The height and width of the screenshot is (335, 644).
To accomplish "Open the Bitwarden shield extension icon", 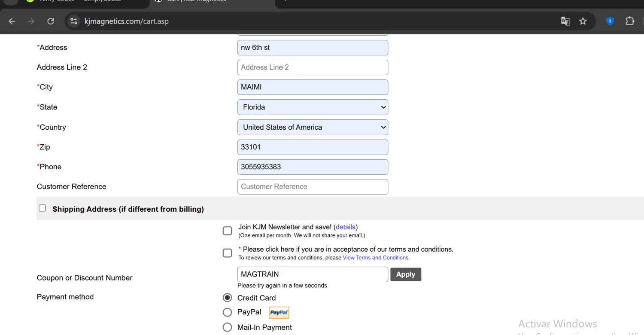I will [610, 21].
